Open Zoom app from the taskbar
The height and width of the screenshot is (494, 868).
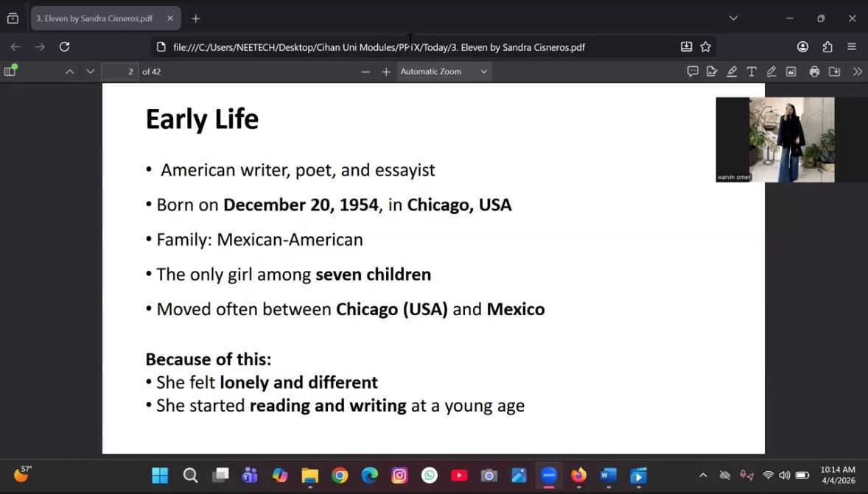point(549,476)
